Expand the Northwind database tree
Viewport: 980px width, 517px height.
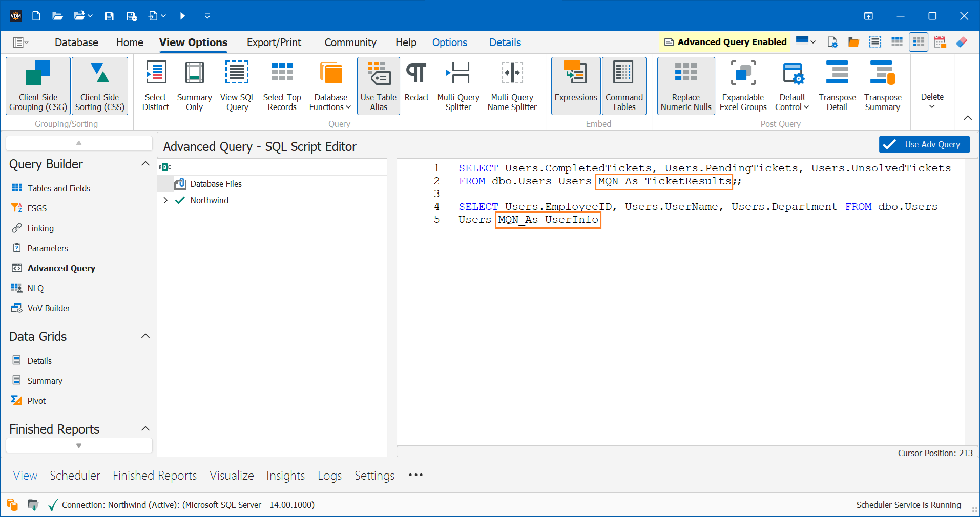point(165,200)
